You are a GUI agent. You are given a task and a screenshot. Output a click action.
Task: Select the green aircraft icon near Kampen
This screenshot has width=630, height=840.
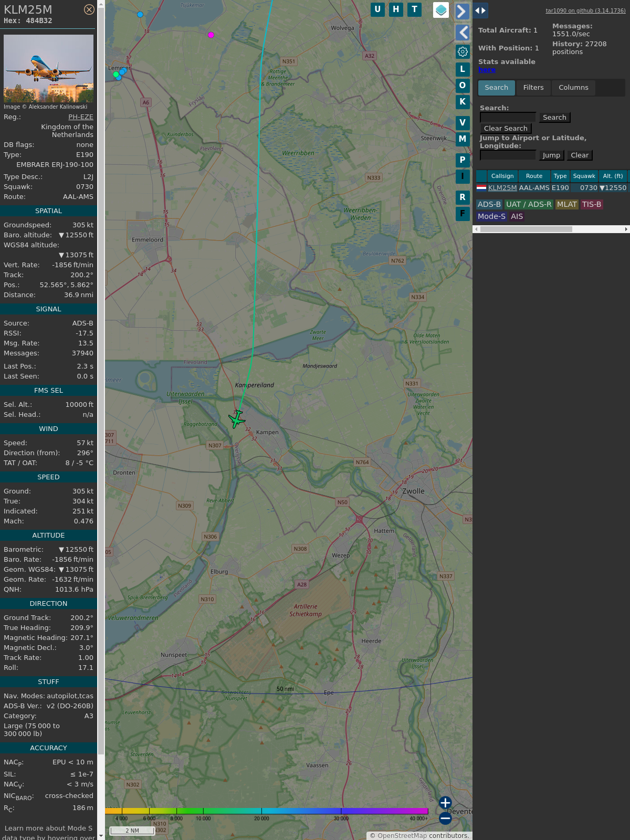click(237, 419)
